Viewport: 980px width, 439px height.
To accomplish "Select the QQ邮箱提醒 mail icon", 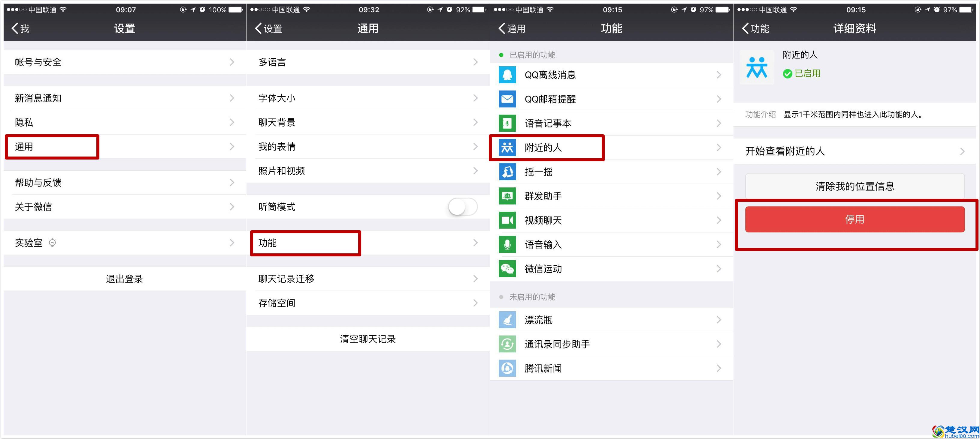I will (x=507, y=99).
